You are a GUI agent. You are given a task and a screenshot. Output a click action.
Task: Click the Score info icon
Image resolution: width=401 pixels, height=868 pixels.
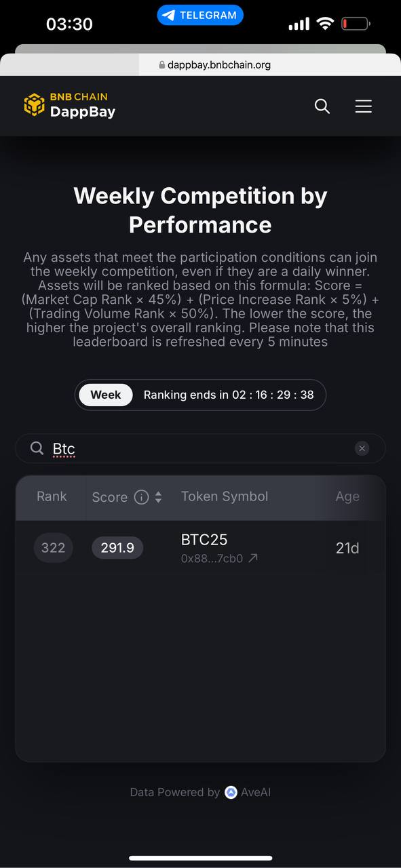pyautogui.click(x=141, y=497)
